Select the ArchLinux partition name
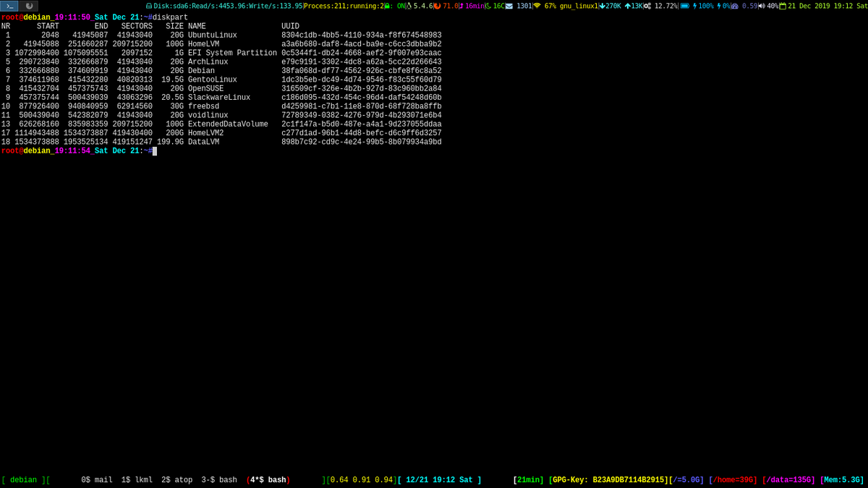 [x=208, y=61]
